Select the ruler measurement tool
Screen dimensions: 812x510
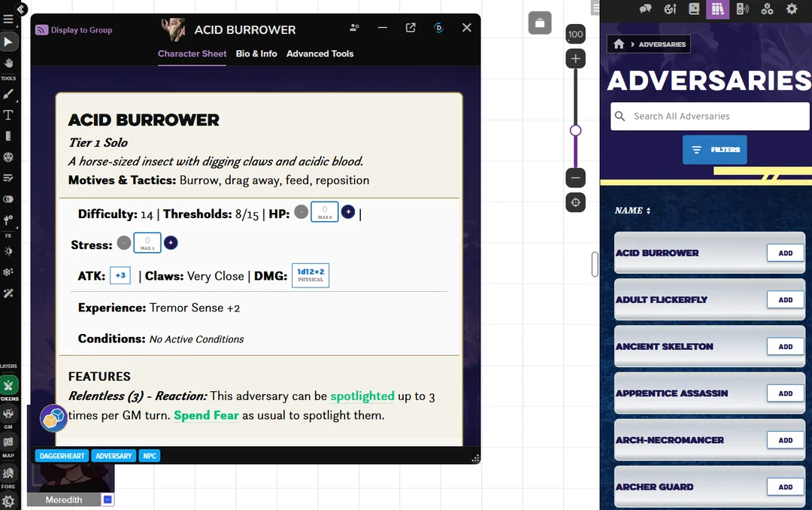click(x=10, y=137)
